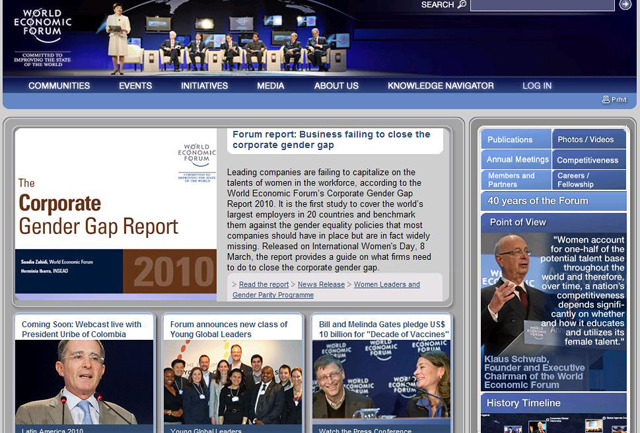Image resolution: width=640 pixels, height=433 pixels.
Task: Open the Publications button
Action: tap(516, 139)
